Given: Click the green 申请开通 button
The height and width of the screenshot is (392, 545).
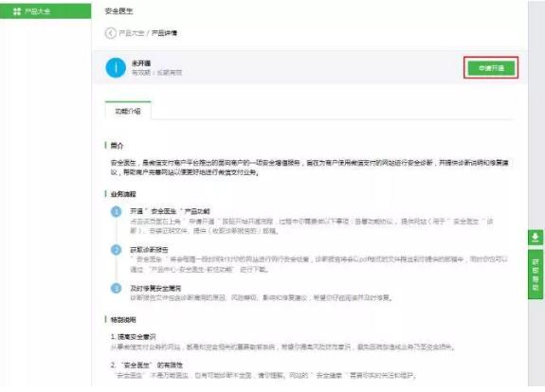Looking at the screenshot, I should [491, 68].
